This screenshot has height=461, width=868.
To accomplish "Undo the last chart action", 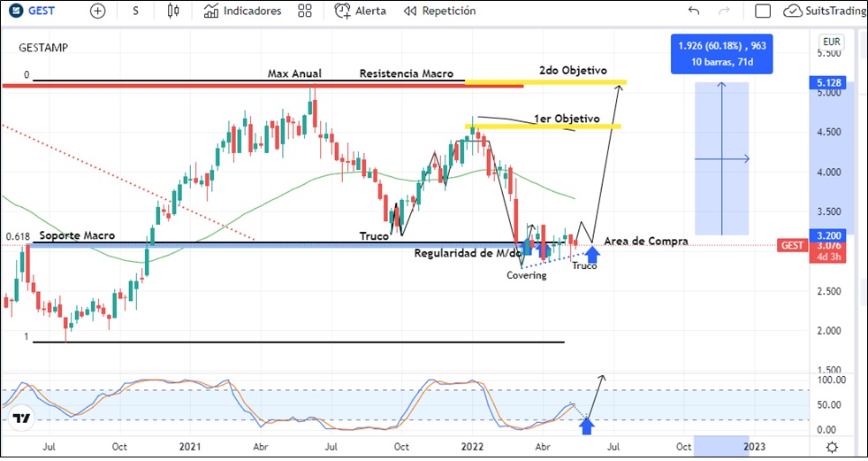I will (694, 12).
